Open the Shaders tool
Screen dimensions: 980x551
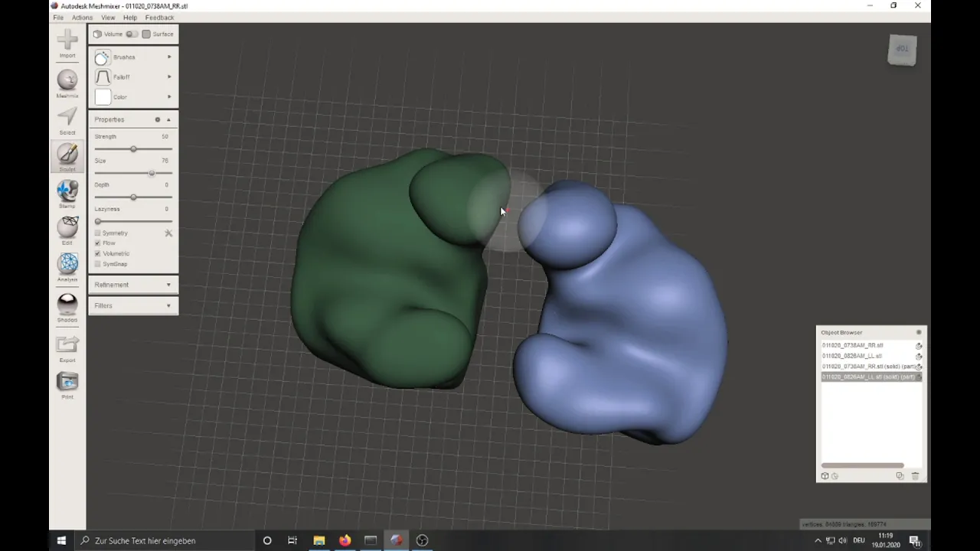(67, 308)
